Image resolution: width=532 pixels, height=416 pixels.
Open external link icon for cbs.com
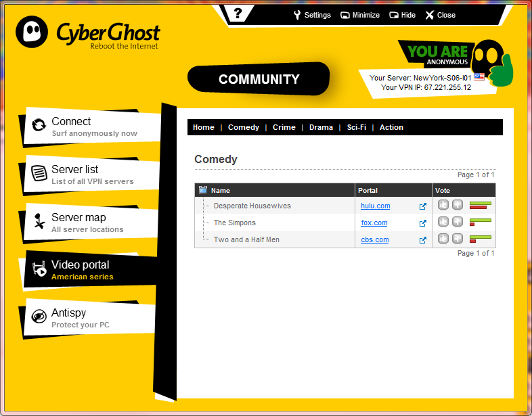pyautogui.click(x=423, y=240)
